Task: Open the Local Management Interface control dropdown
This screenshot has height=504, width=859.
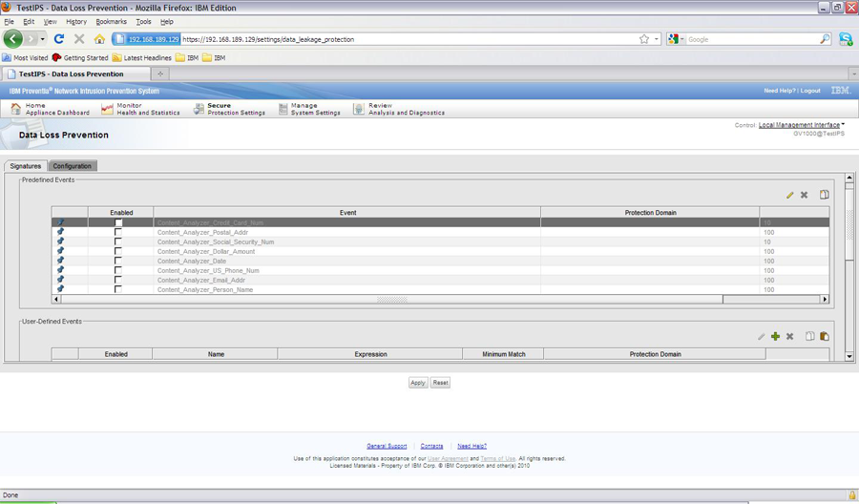Action: click(801, 125)
